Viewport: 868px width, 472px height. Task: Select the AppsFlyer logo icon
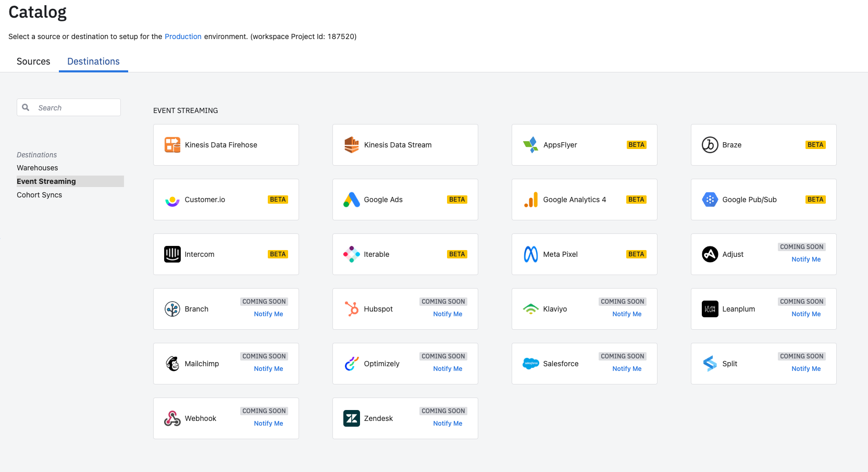tap(531, 145)
